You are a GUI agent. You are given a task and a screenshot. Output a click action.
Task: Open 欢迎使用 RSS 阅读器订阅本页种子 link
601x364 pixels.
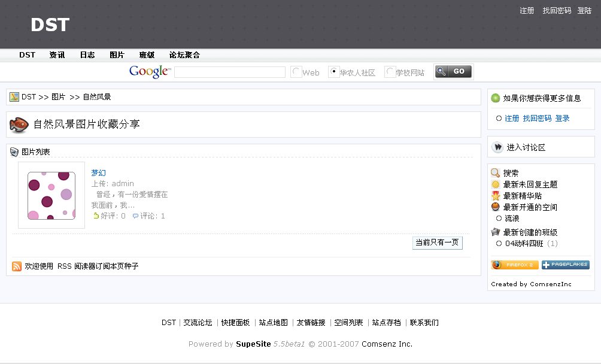pos(81,266)
